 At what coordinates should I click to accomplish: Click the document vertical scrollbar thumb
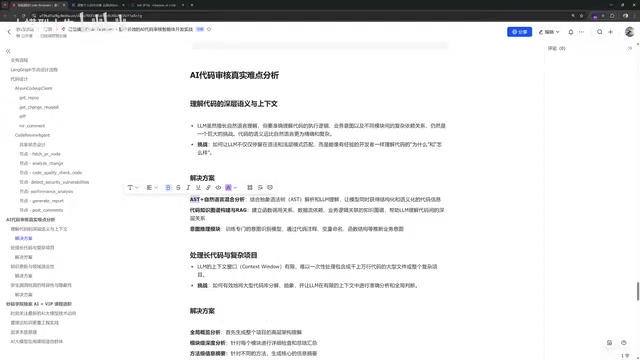tap(638, 291)
